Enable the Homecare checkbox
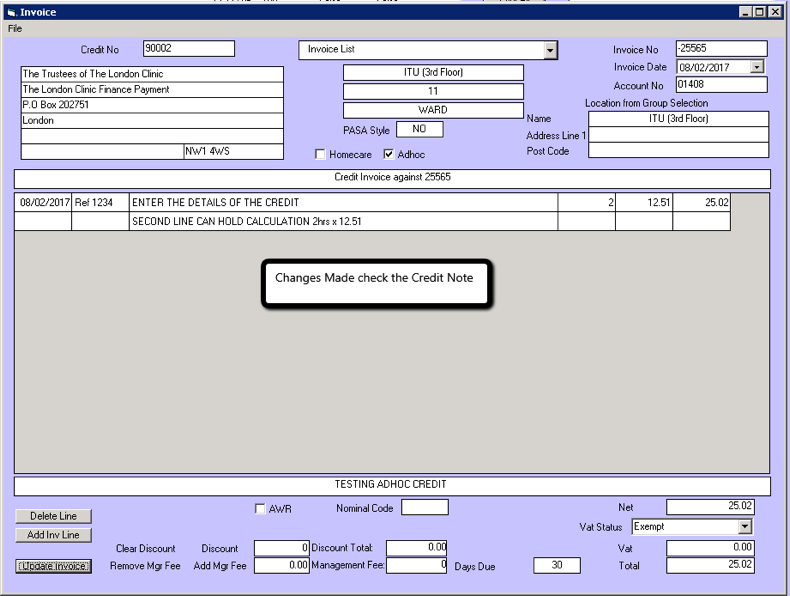This screenshot has height=596, width=790. pos(321,155)
